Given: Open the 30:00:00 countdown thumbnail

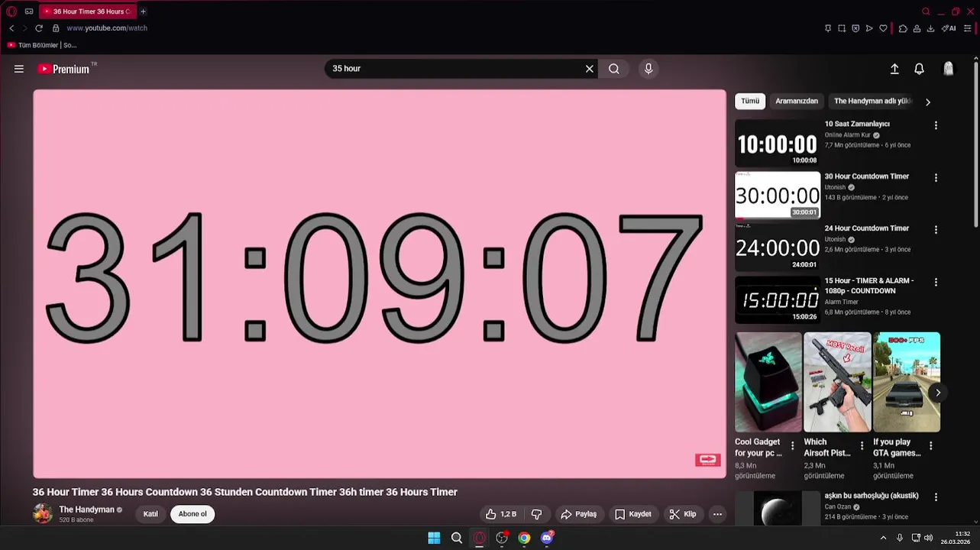Looking at the screenshot, I should 777,195.
